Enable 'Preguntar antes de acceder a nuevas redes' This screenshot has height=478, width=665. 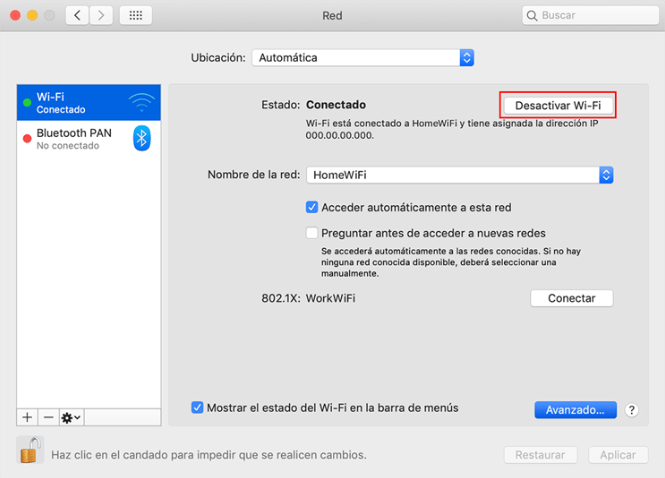click(312, 233)
